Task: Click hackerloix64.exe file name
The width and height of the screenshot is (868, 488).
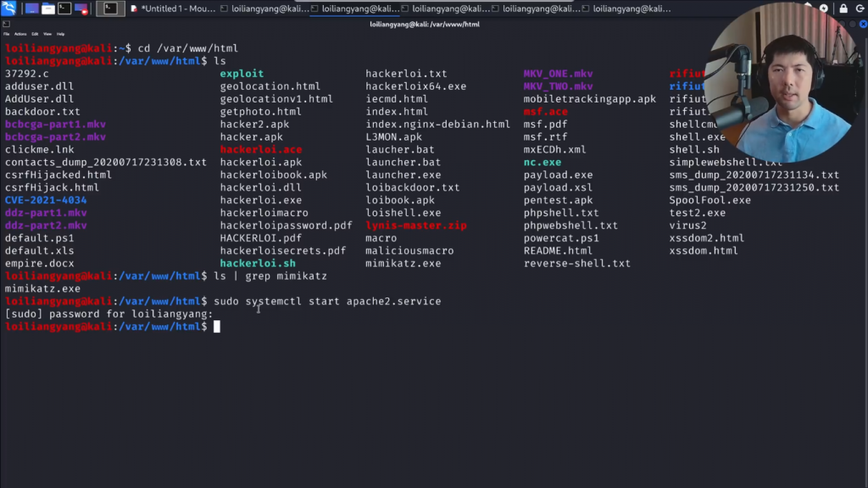Action: [415, 86]
